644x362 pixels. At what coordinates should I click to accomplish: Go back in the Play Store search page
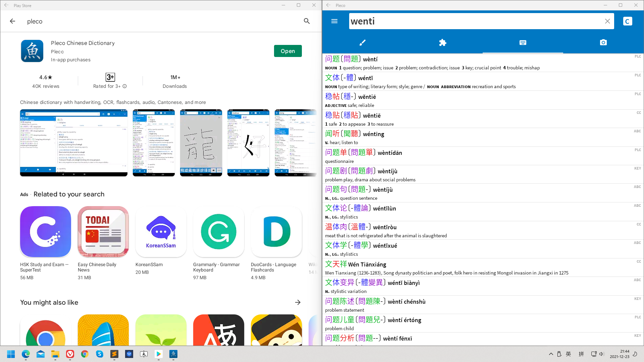point(12,21)
